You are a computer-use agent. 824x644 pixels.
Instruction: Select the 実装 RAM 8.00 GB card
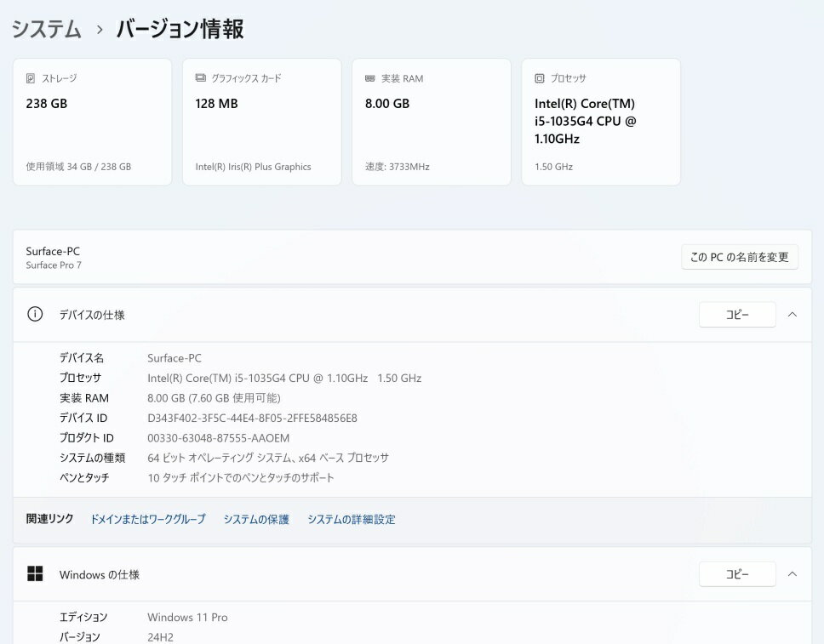click(x=431, y=122)
